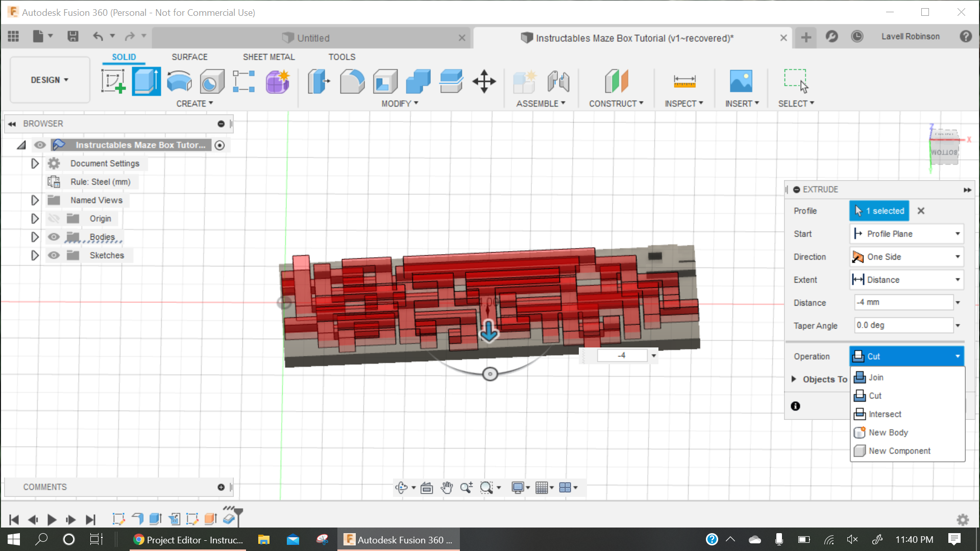
Task: Open the Create Form tool
Action: click(278, 82)
